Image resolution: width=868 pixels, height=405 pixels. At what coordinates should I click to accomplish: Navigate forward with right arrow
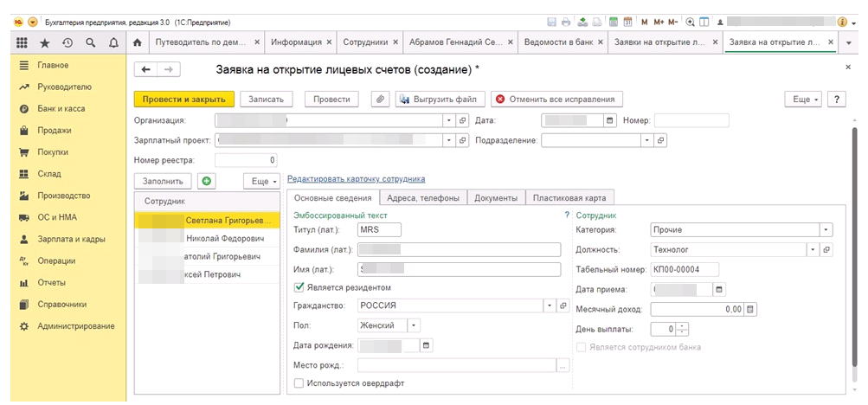(x=170, y=69)
